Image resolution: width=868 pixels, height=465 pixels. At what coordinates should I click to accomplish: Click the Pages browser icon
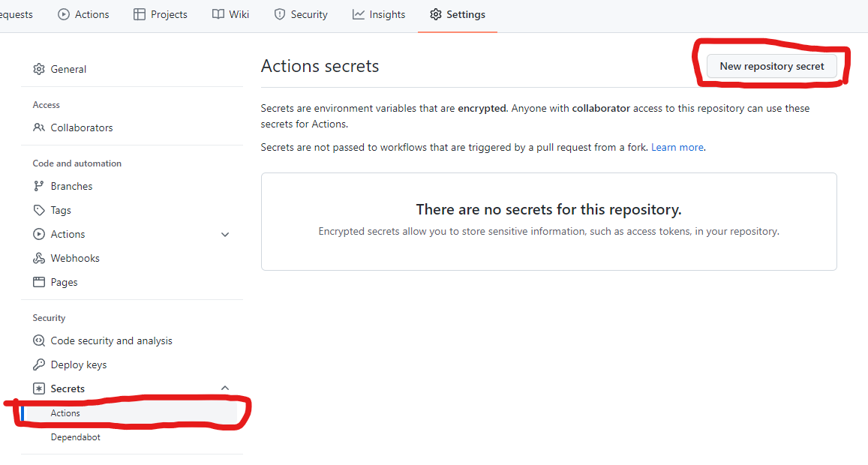coord(39,282)
